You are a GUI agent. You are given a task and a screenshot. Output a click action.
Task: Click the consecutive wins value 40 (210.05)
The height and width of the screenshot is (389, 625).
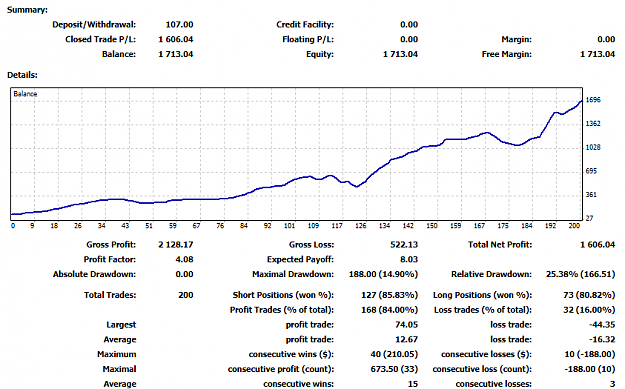pos(394,354)
